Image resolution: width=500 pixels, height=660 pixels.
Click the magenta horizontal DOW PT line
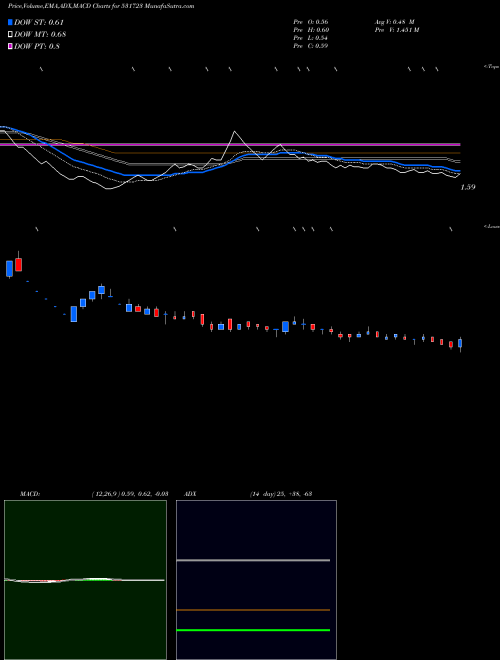[230, 144]
